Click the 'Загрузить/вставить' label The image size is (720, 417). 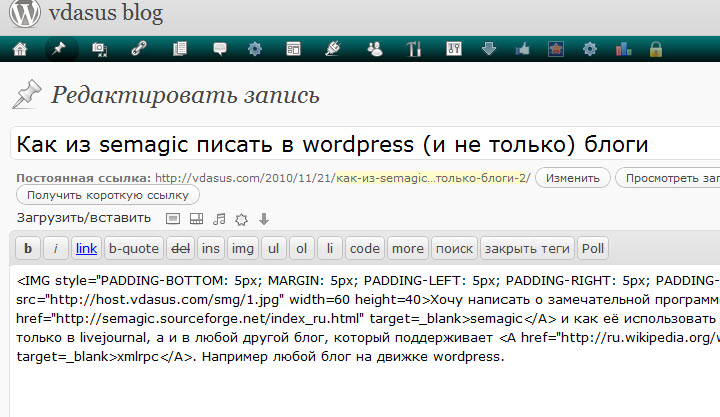coord(84,218)
